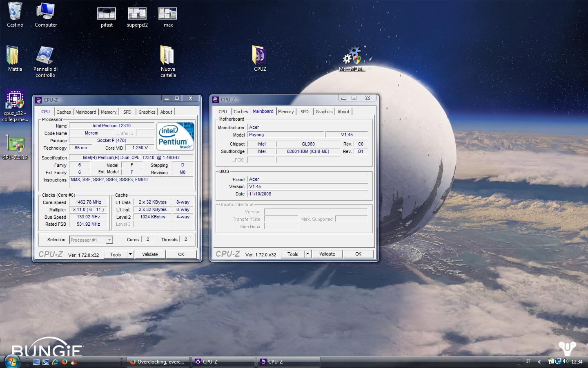Screen dimensions: 588x368
Task: Click Show Desktop quick launch icon
Action: coord(36,362)
